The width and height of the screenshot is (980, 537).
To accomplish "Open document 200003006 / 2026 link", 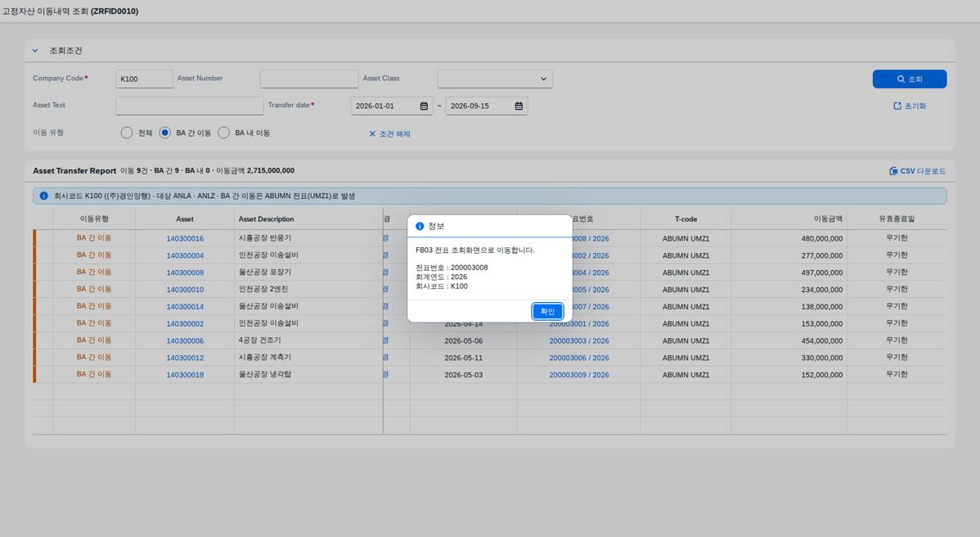I will pos(578,359).
